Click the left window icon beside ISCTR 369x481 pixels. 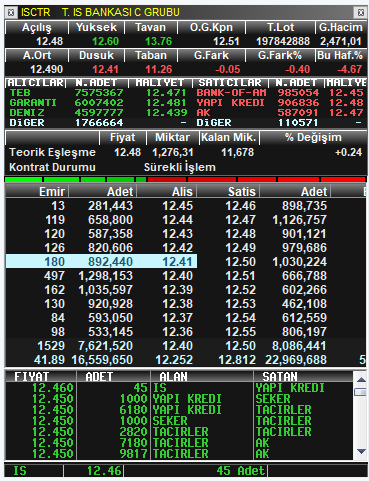coord(11,13)
